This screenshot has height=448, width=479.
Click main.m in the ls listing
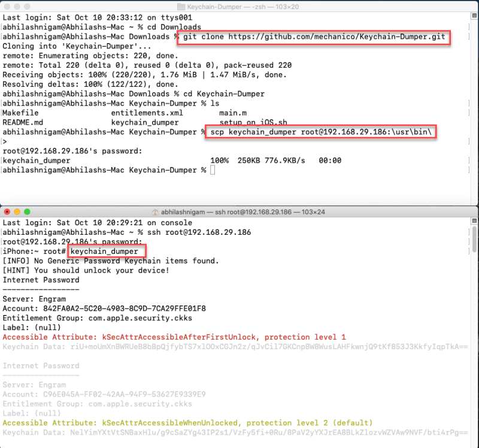tap(233, 113)
